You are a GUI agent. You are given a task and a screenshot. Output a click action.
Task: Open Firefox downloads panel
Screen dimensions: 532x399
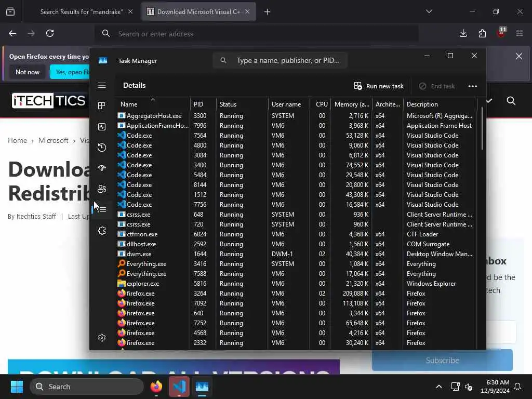(x=463, y=33)
